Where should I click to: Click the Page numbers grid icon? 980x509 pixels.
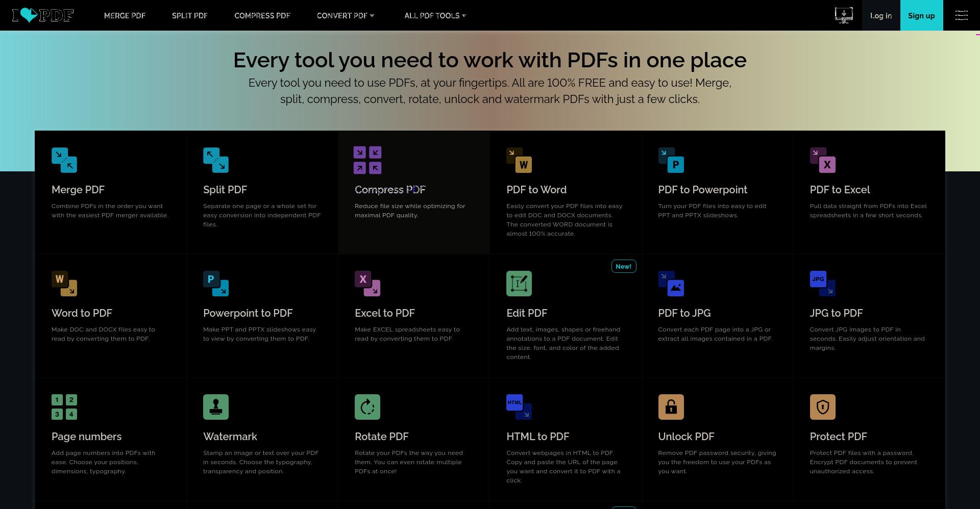point(64,407)
